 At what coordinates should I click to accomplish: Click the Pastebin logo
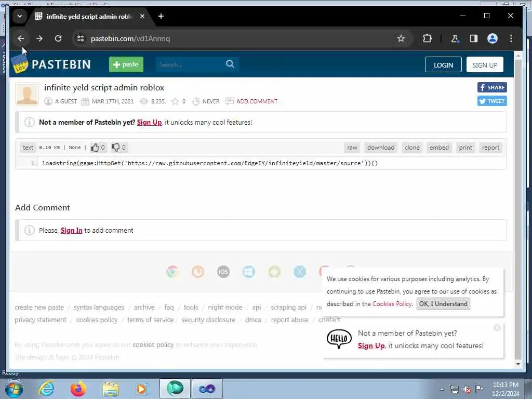click(x=51, y=64)
